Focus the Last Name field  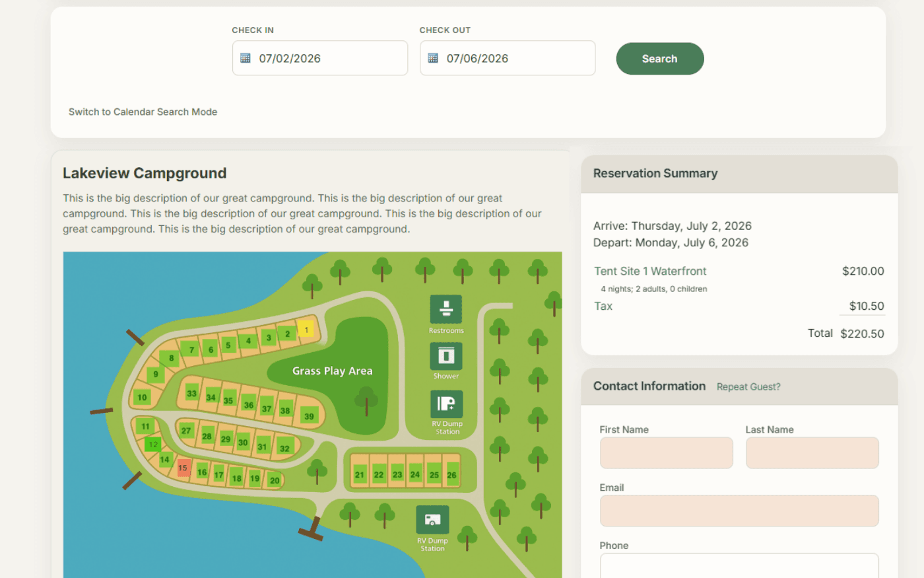tap(812, 453)
